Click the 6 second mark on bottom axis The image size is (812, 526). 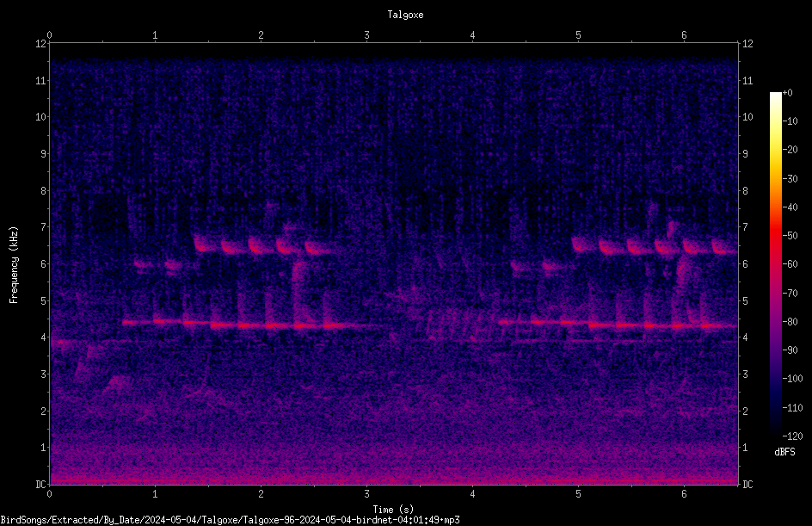click(x=684, y=494)
